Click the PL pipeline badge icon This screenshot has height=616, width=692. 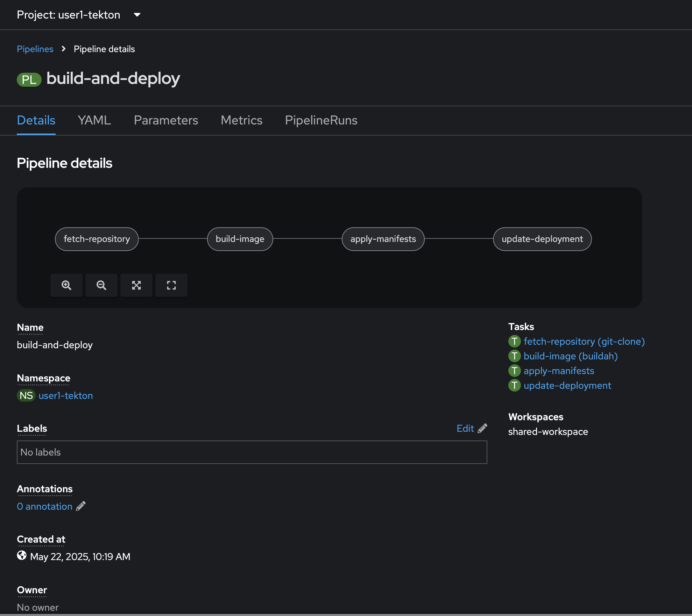pyautogui.click(x=29, y=79)
